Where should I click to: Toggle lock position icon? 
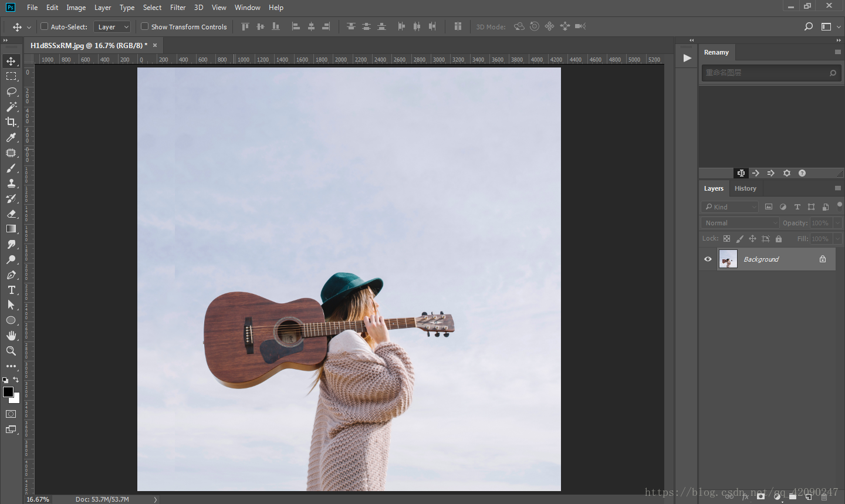coord(752,239)
